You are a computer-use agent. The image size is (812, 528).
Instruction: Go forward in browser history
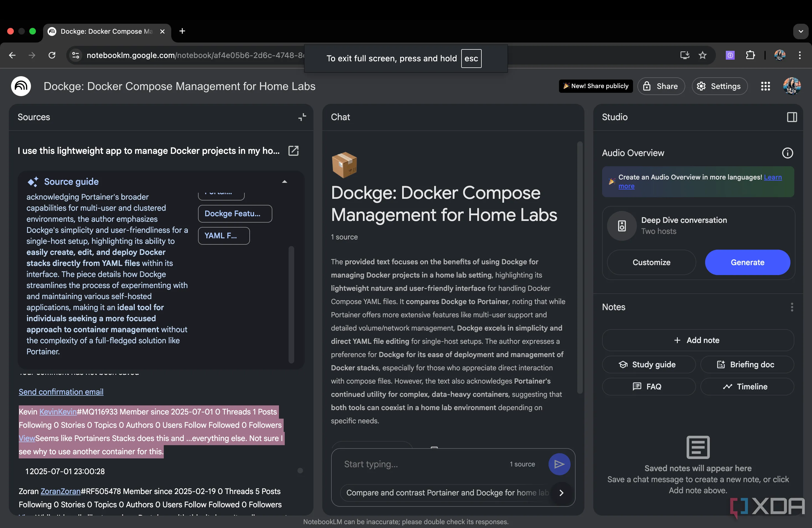coord(32,55)
